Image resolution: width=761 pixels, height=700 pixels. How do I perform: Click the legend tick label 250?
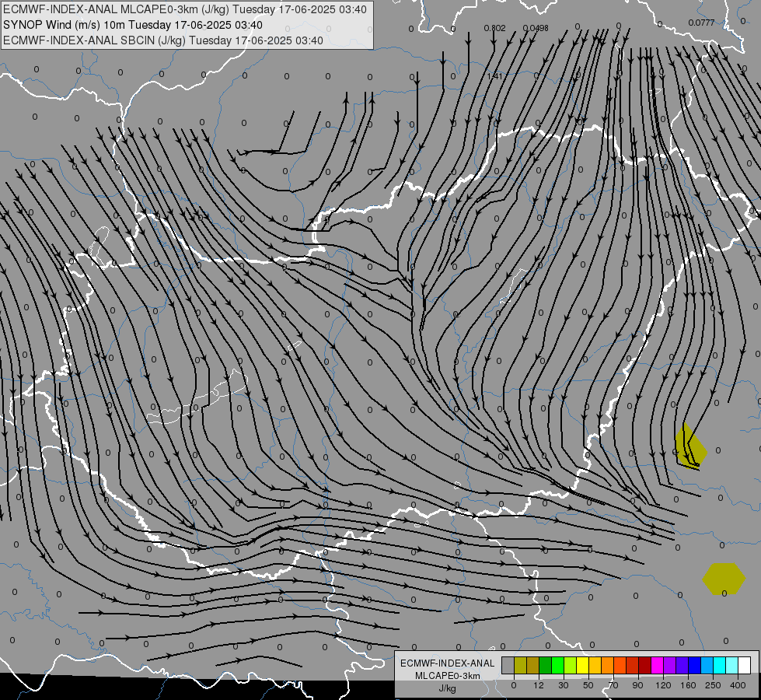click(713, 685)
